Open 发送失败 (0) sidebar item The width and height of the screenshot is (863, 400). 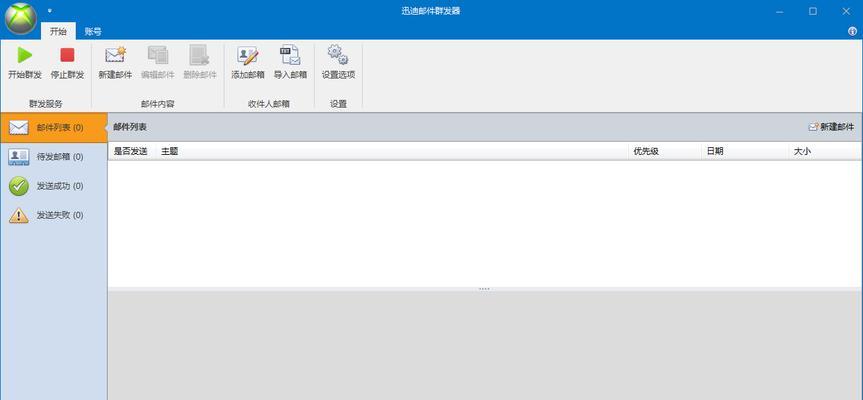53,215
